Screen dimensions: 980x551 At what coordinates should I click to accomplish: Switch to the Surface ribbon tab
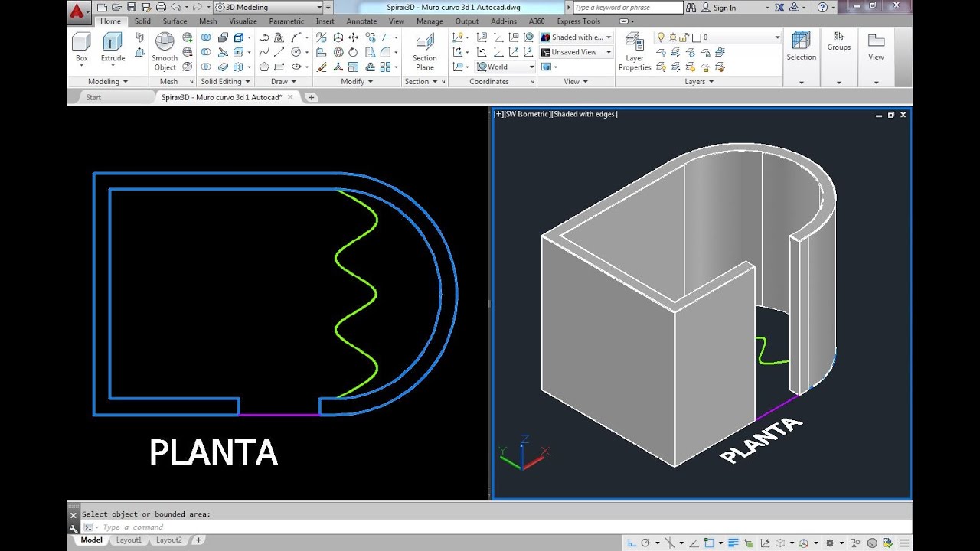(175, 21)
